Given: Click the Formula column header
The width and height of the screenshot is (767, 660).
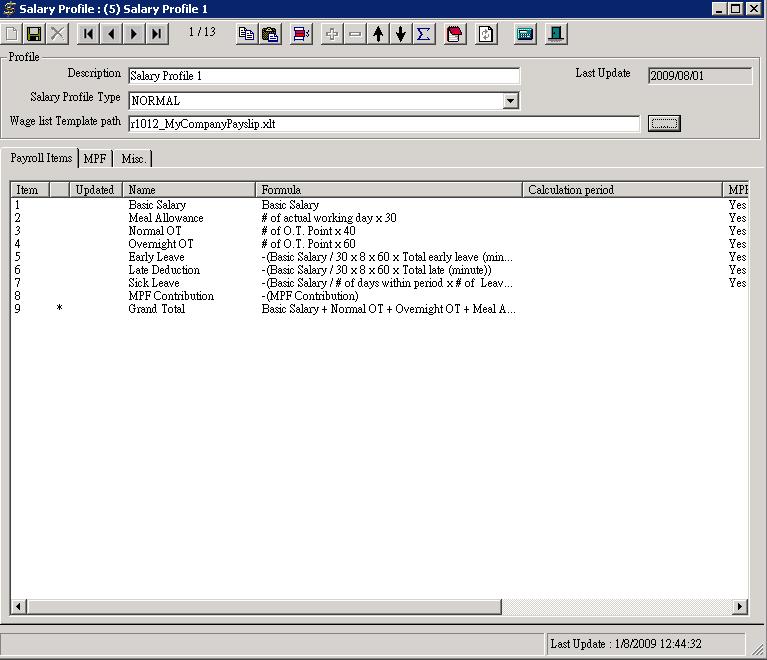Looking at the screenshot, I should point(389,190).
